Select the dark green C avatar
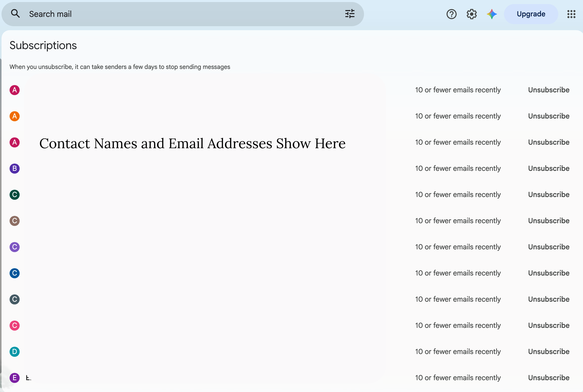The image size is (583, 392). point(15,195)
